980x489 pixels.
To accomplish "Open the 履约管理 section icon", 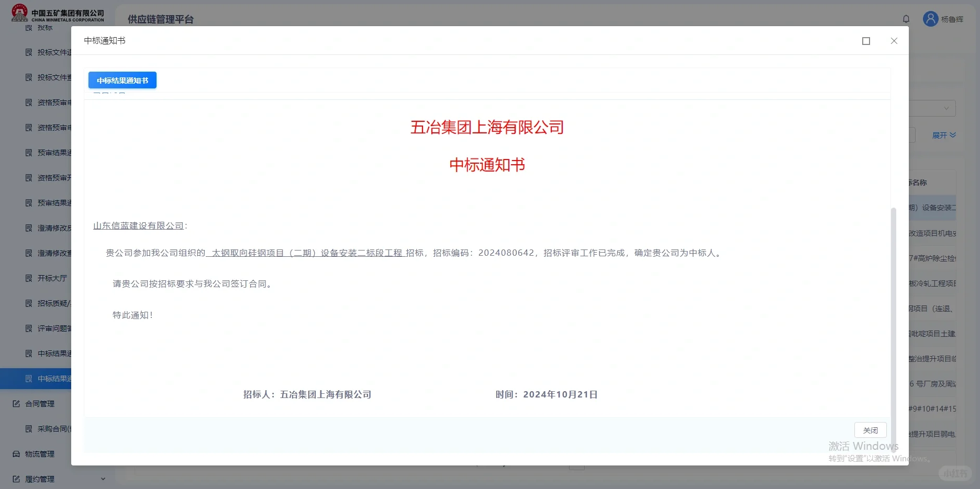I will (x=17, y=479).
